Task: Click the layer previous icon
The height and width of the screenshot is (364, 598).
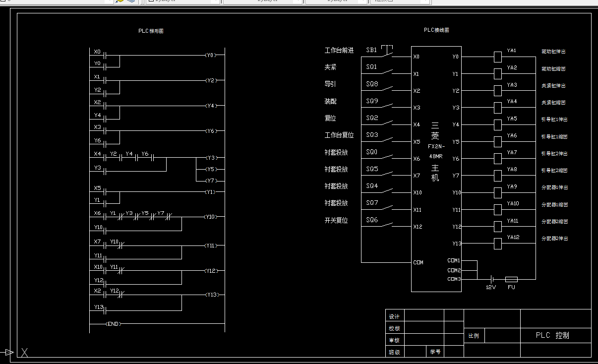Action: click(x=120, y=1)
